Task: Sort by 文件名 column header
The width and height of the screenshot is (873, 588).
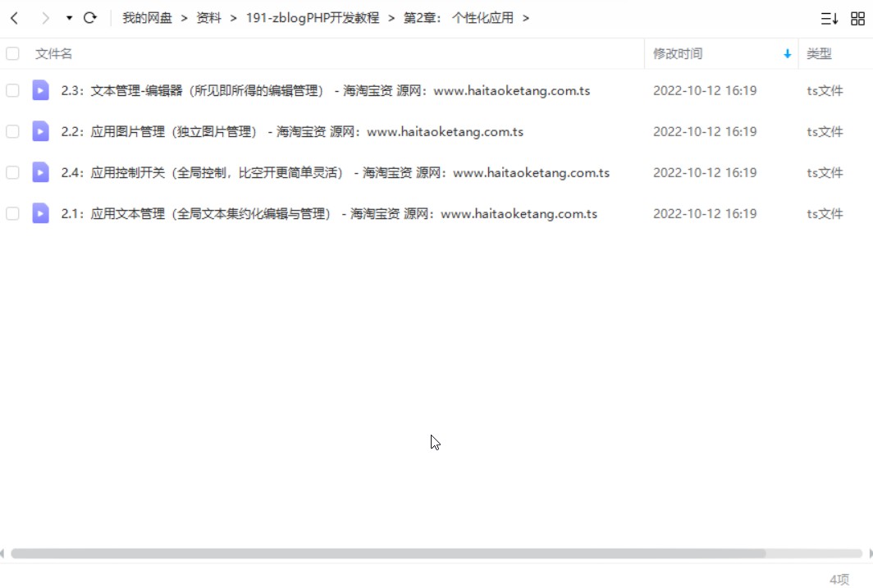Action: pyautogui.click(x=54, y=54)
